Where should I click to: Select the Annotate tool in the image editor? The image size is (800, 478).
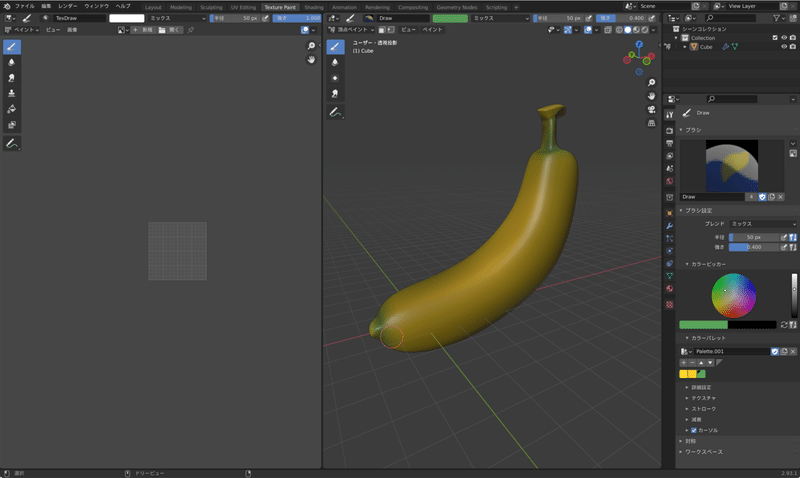tap(12, 144)
